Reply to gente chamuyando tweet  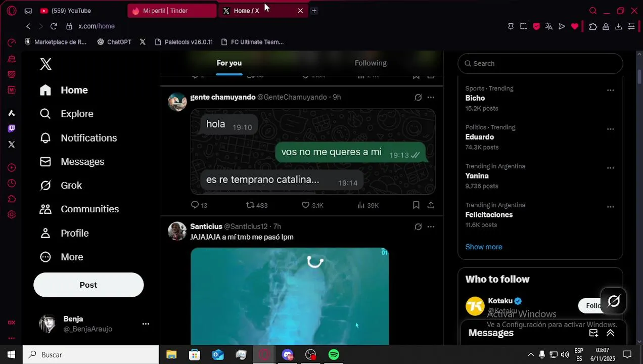[x=199, y=205]
